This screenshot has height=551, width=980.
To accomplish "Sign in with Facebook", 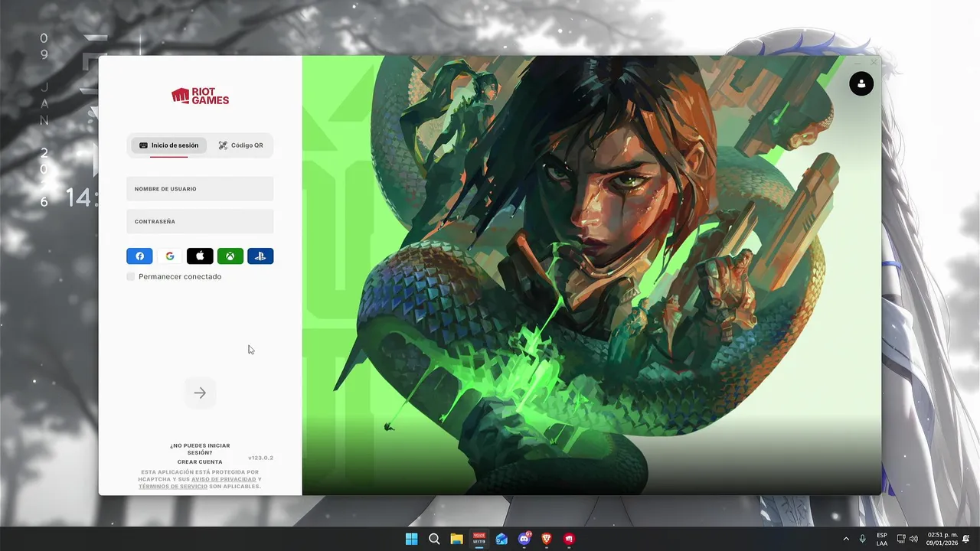I will [x=139, y=256].
